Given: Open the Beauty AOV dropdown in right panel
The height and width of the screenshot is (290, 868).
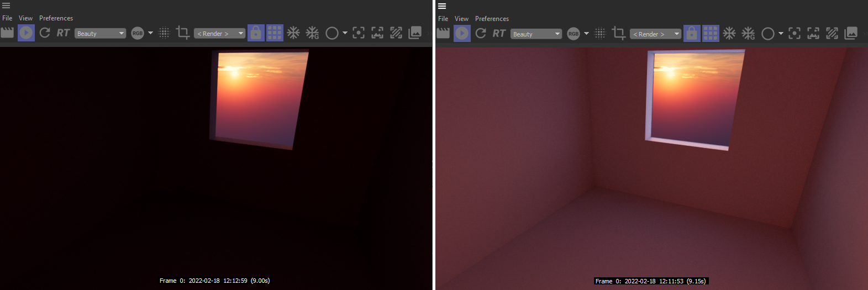Looking at the screenshot, I should pyautogui.click(x=536, y=34).
